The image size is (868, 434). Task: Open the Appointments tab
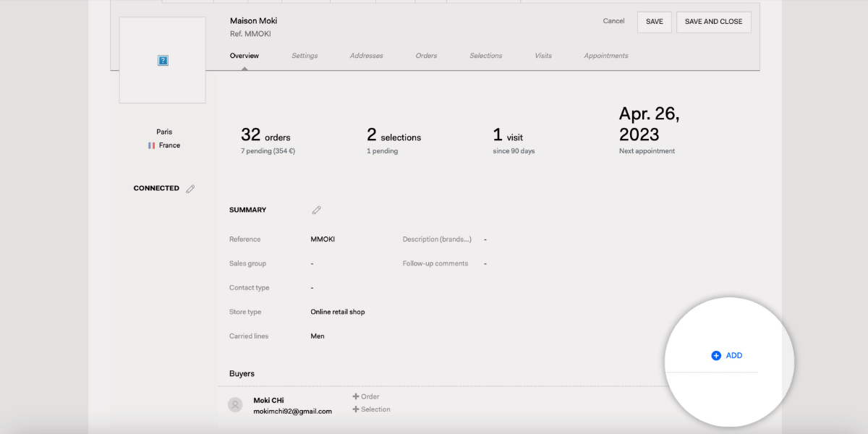pyautogui.click(x=606, y=56)
